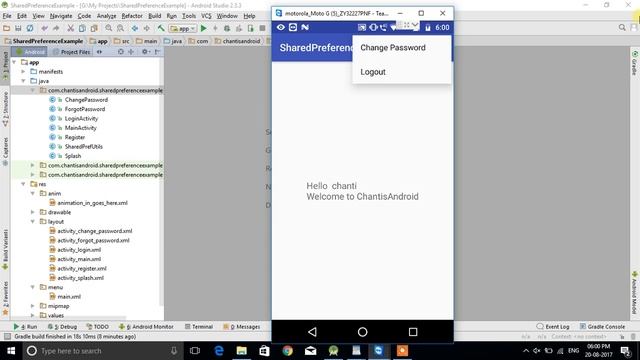Open the Run tool window button
This screenshot has width=640, height=360.
[x=25, y=327]
